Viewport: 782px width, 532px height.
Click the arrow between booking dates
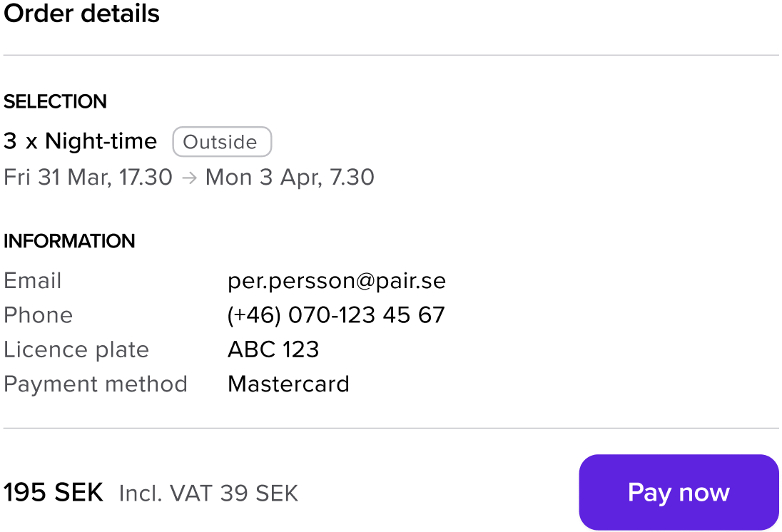tap(189, 178)
